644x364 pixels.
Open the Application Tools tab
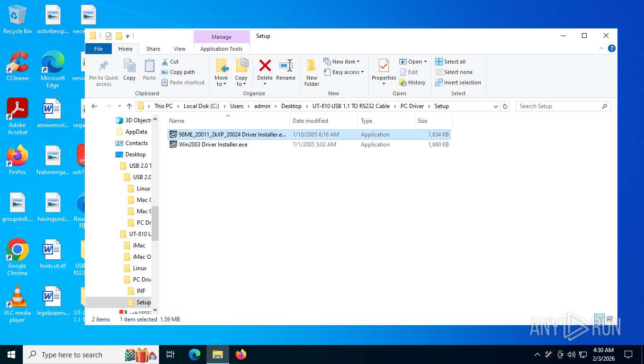[221, 49]
